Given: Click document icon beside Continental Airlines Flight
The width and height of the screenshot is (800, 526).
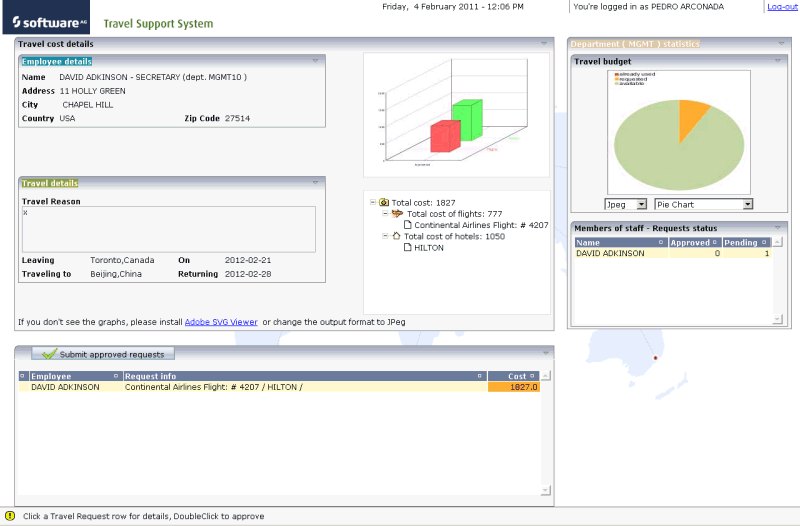Looking at the screenshot, I should pos(408,225).
